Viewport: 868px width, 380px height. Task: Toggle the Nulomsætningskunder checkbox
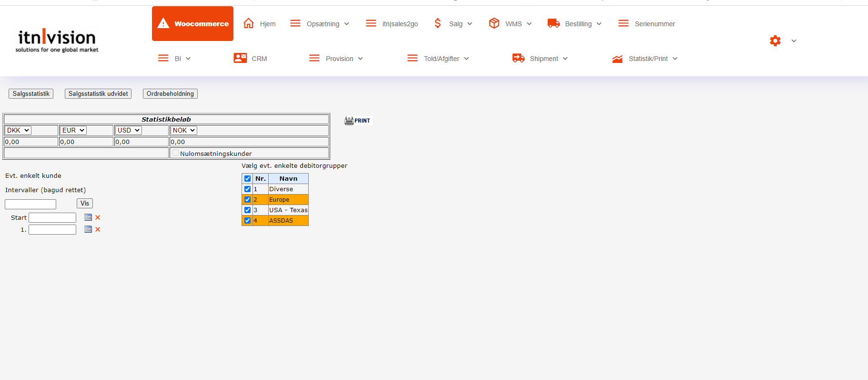pyautogui.click(x=176, y=153)
